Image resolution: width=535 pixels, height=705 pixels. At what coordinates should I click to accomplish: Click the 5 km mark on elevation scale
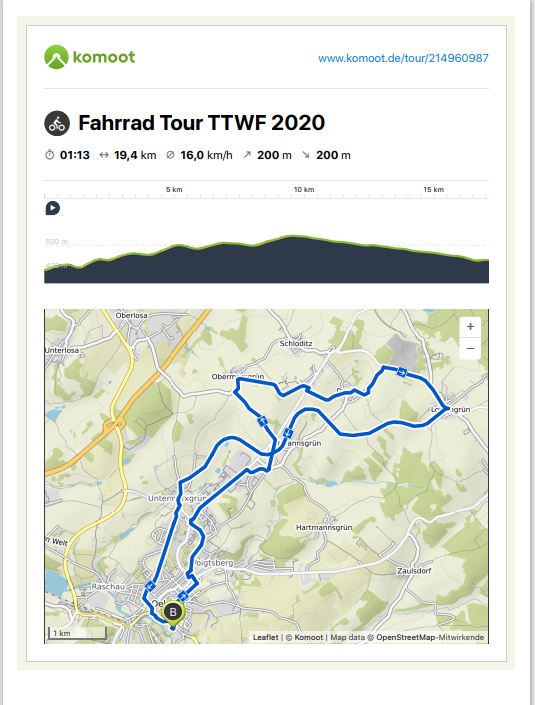click(x=174, y=190)
